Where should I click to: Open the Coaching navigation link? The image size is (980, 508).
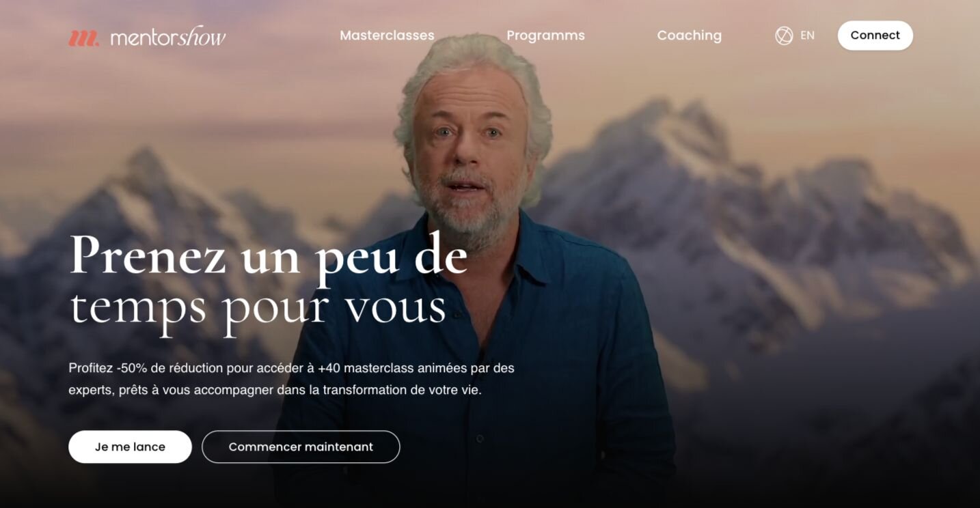689,36
